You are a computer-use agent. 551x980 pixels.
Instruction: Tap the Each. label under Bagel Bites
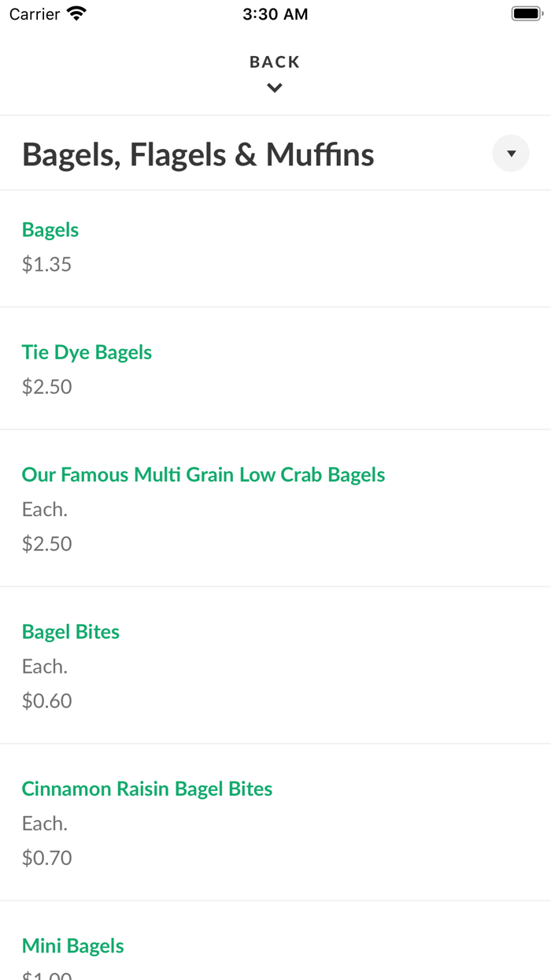[x=44, y=666]
